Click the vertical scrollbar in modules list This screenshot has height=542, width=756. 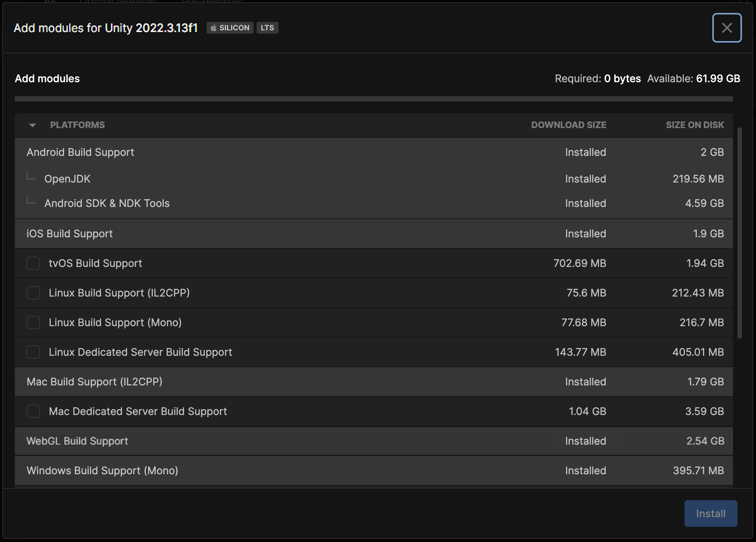pos(739,233)
